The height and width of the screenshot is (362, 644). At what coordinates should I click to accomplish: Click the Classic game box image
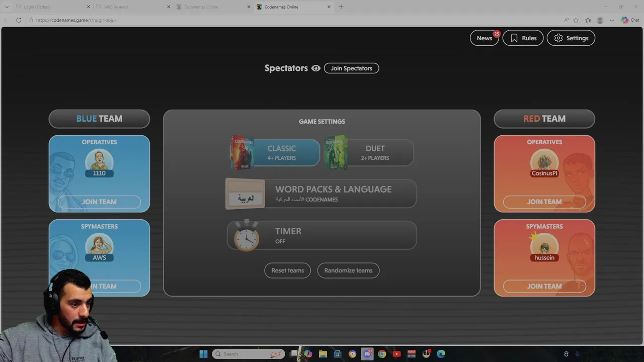242,152
